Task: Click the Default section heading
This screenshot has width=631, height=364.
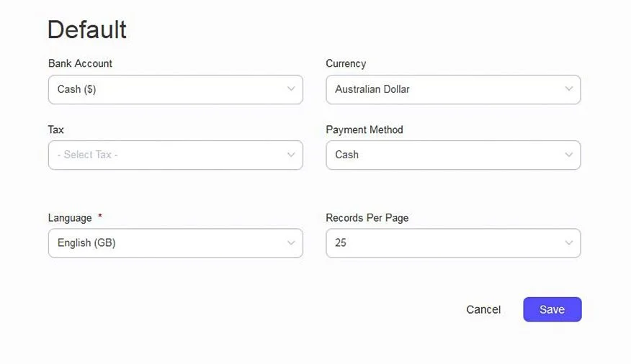Action: click(87, 29)
